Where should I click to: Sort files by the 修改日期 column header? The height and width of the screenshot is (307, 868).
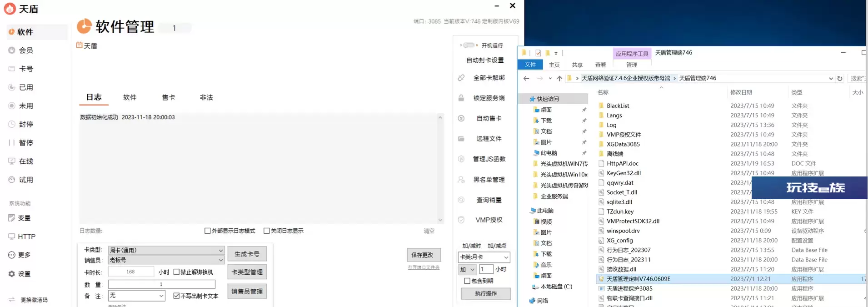click(x=741, y=92)
